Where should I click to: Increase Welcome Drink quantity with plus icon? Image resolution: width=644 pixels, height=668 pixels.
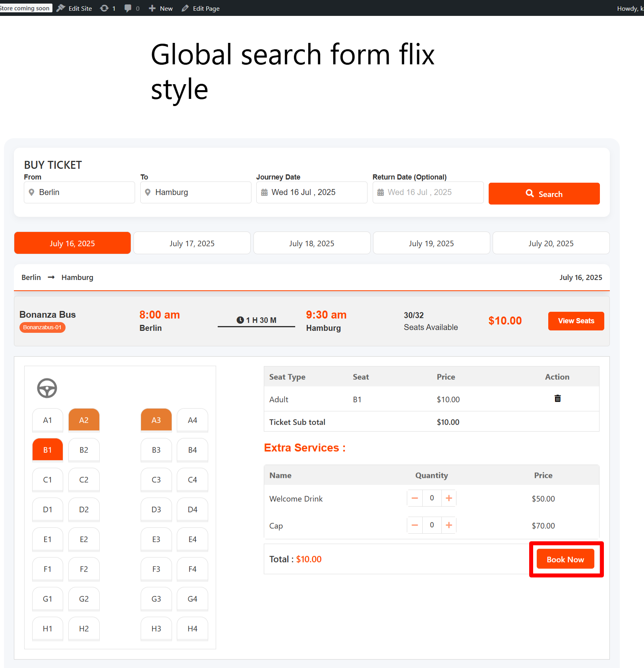coord(449,498)
